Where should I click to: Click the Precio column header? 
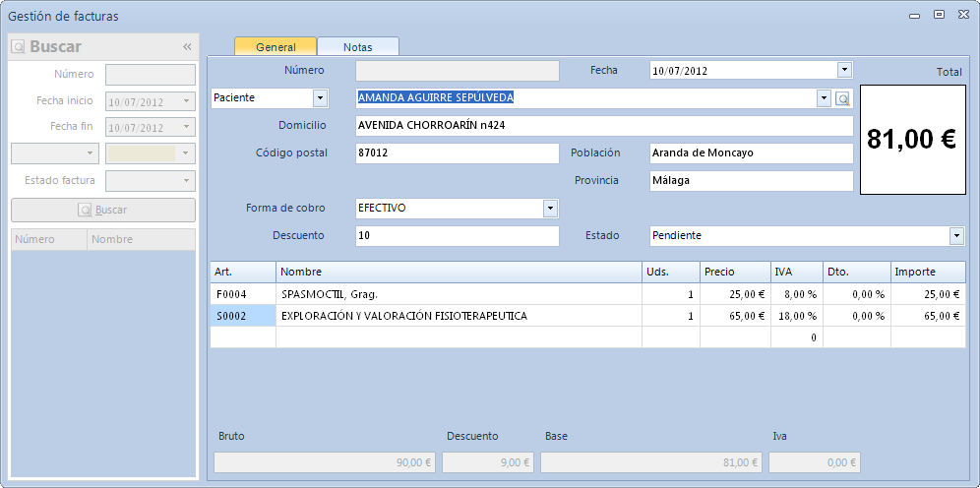coord(735,272)
